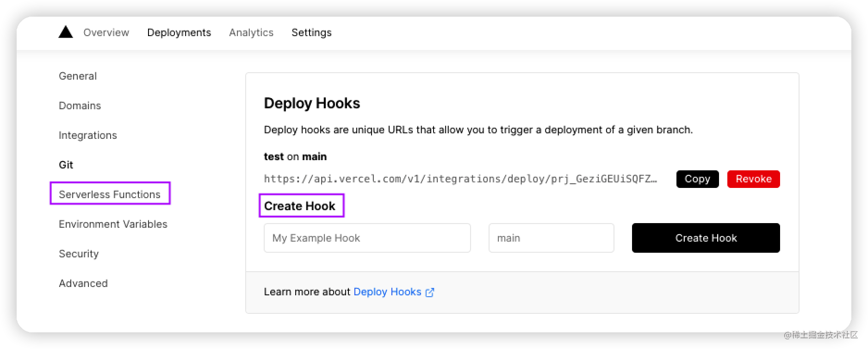Select the Settings tab
Viewport: 868px width, 349px height.
point(311,32)
